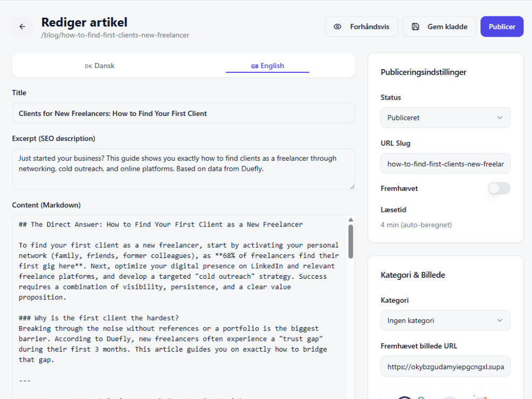Click the eye icon in Forhåndsvis
Viewport: 532px width, 399px height.
click(x=337, y=27)
